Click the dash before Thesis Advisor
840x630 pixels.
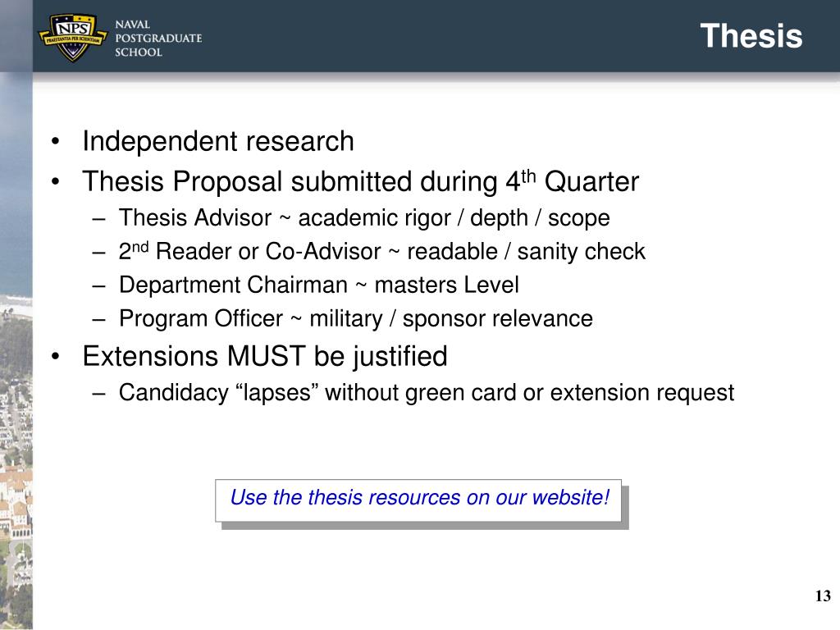98,219
